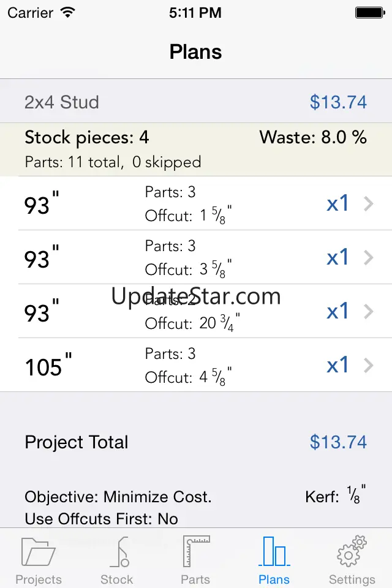Expand chevron for offcut 3 5/8" row
Image resolution: width=392 pixels, height=588 pixels.
point(368,258)
